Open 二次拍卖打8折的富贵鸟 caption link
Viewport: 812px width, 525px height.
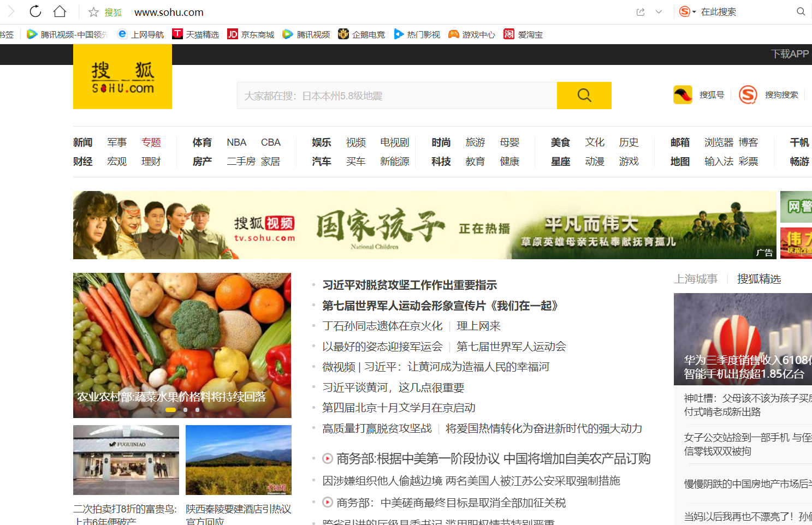point(126,515)
